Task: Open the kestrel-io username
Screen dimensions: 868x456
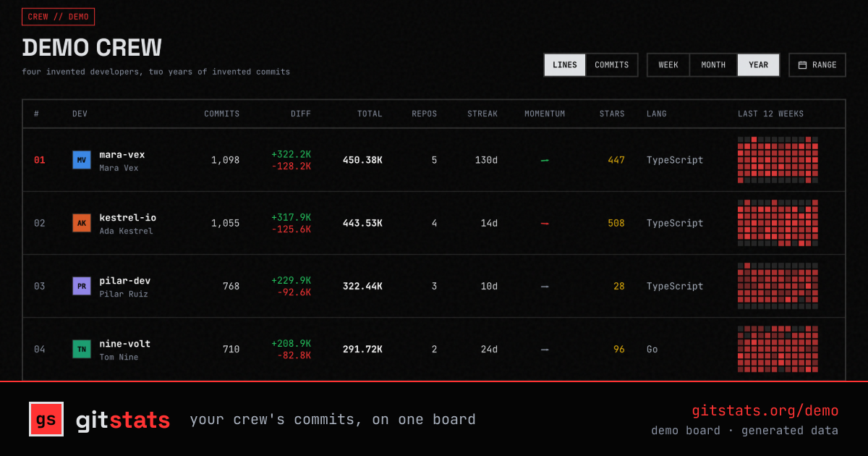Action: pyautogui.click(x=128, y=217)
